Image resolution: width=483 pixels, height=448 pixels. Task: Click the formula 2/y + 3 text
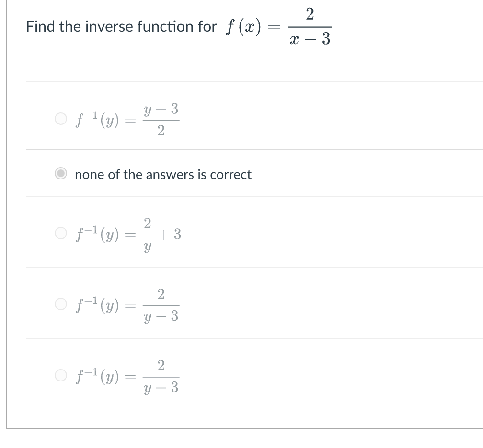158,234
